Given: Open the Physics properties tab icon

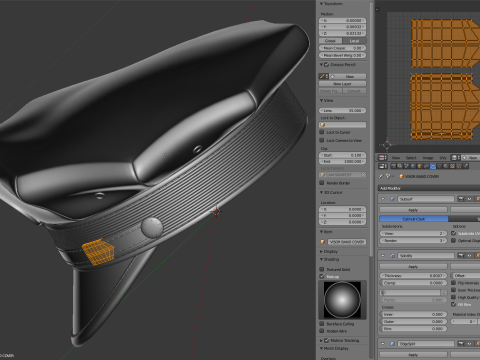Looking at the screenshot, I should (x=466, y=166).
